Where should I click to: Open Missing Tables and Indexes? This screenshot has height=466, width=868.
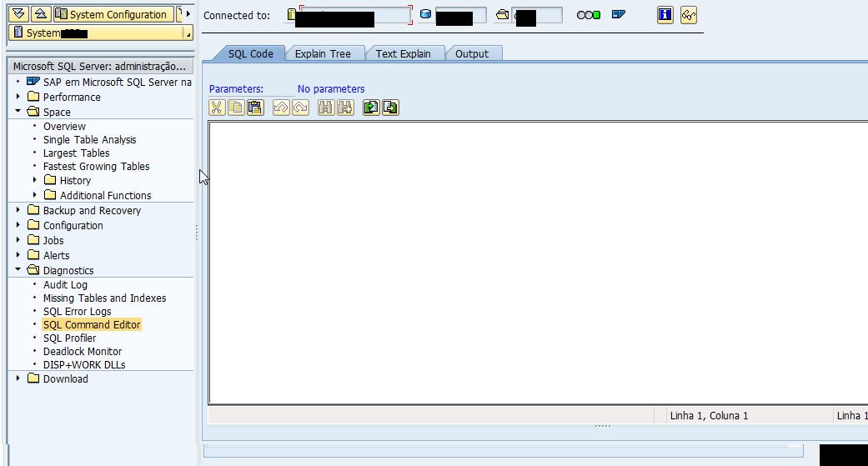click(104, 298)
